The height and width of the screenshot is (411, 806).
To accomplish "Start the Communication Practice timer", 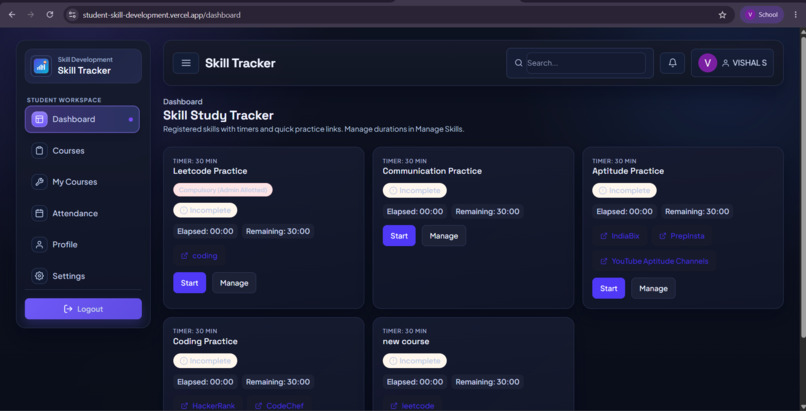I will [399, 236].
